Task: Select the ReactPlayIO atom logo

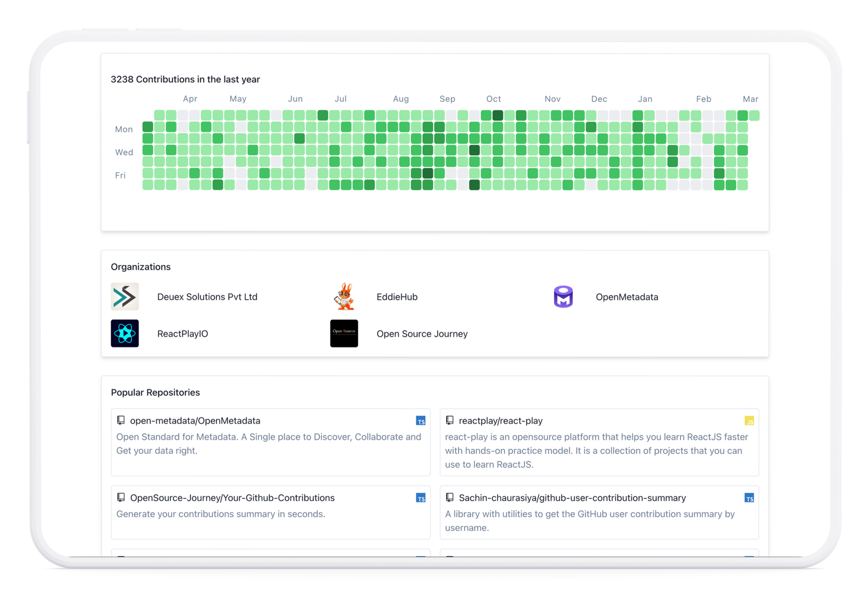Action: (125, 333)
